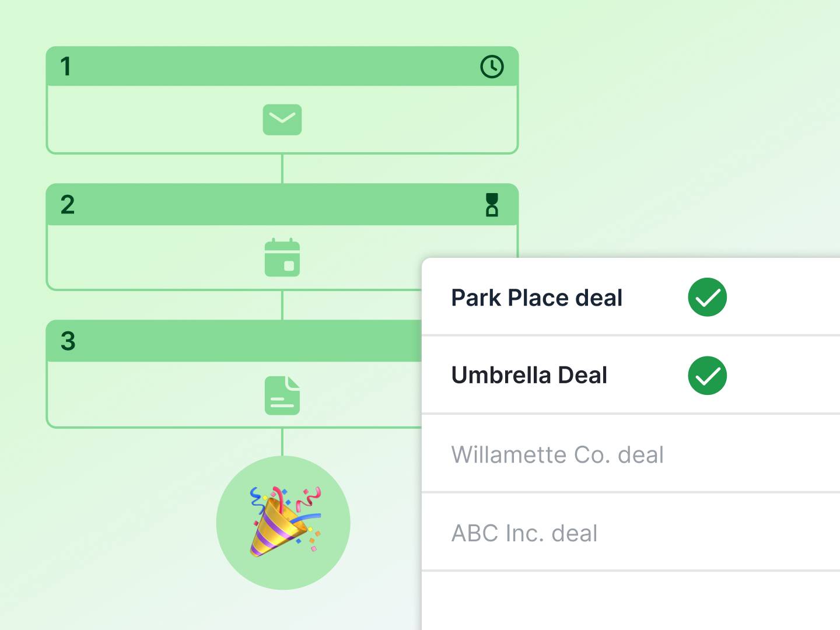Click the connector line between steps 2 and 3
Image resolution: width=840 pixels, height=630 pixels.
282,305
